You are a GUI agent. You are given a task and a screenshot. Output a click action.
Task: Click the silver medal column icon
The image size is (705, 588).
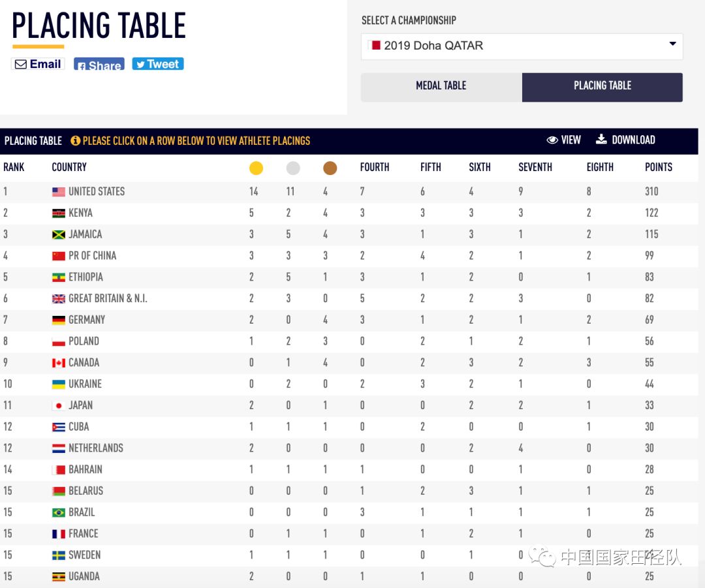click(x=293, y=168)
